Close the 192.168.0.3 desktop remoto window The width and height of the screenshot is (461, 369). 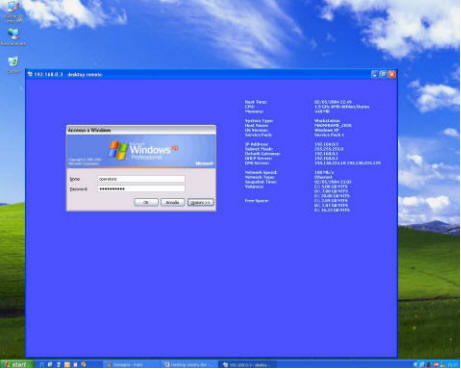point(392,74)
